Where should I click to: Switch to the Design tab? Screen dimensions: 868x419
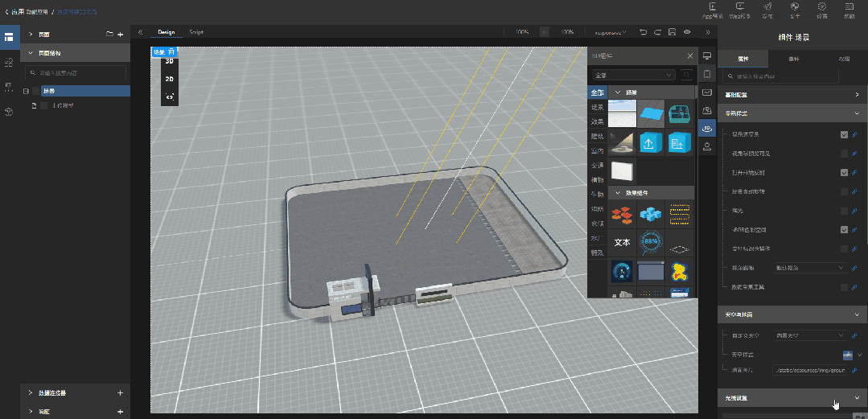click(166, 32)
